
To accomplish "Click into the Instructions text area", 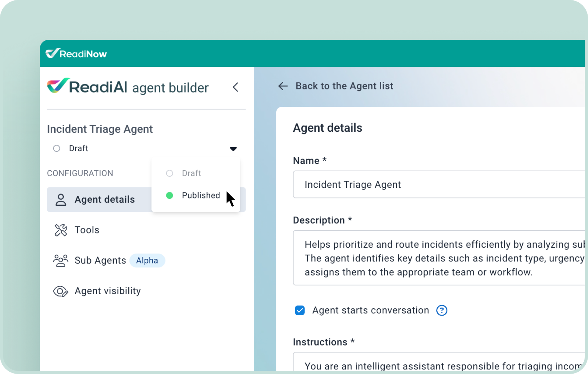I will point(439,362).
